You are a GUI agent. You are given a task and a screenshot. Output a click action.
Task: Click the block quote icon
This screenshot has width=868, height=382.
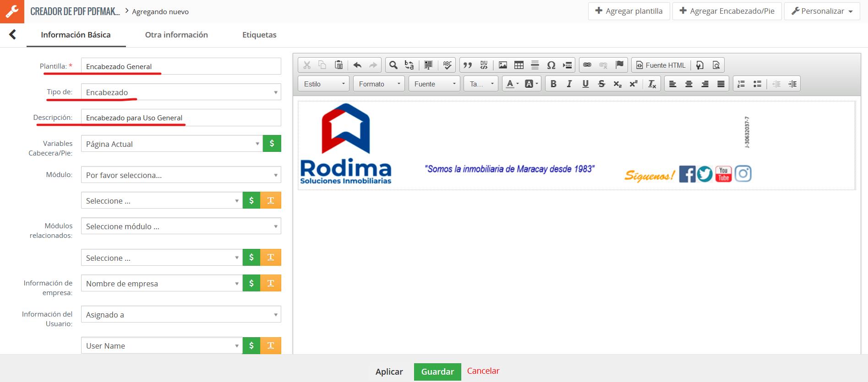[467, 65]
